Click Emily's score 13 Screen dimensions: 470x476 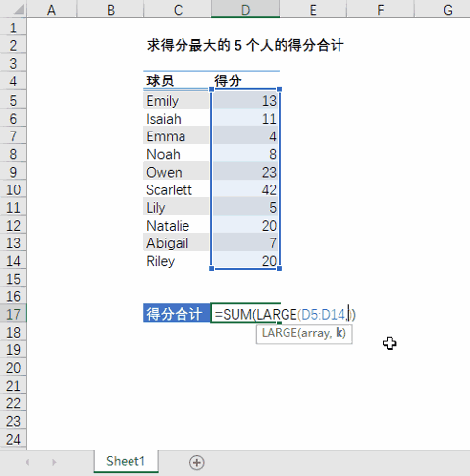[245, 101]
